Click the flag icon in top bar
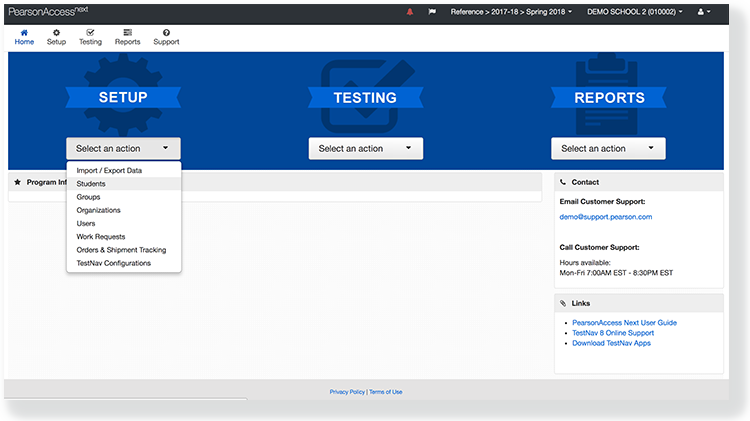Screen dimensions: 750x421 tap(432, 12)
